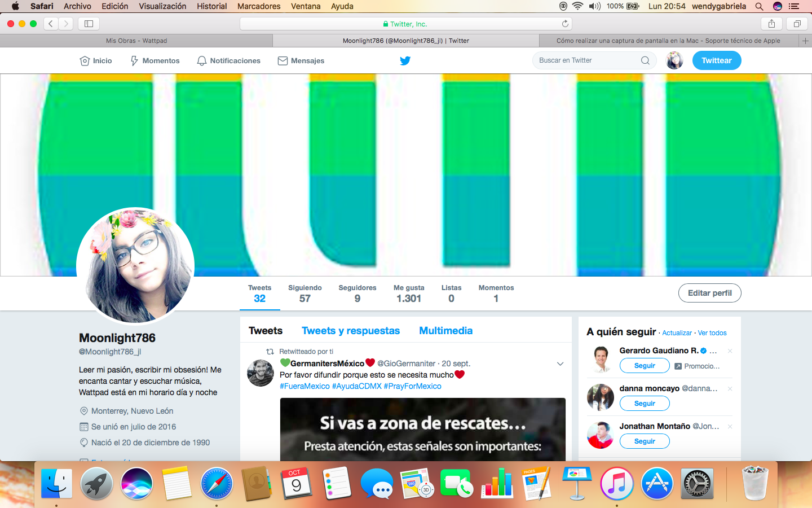Open account avatar menu in navbar

click(674, 60)
